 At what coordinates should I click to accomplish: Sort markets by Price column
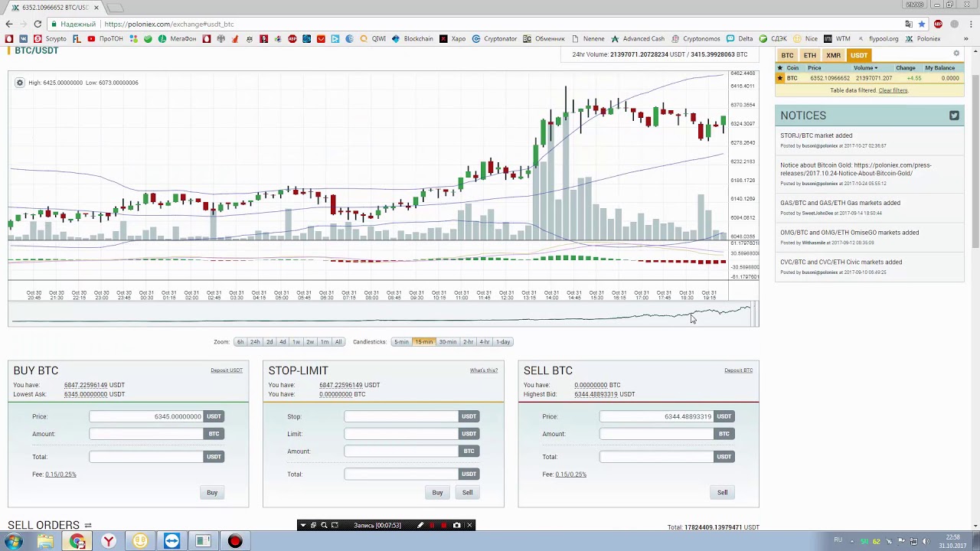tap(814, 68)
